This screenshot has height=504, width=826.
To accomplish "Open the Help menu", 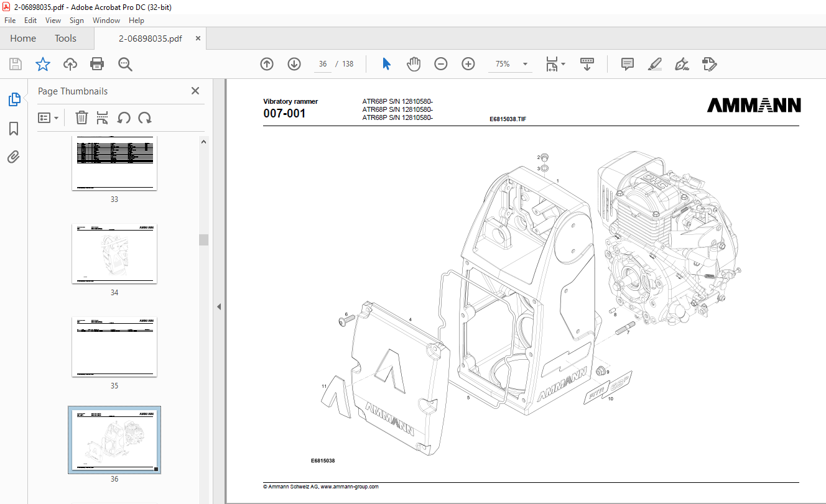I will pos(136,21).
